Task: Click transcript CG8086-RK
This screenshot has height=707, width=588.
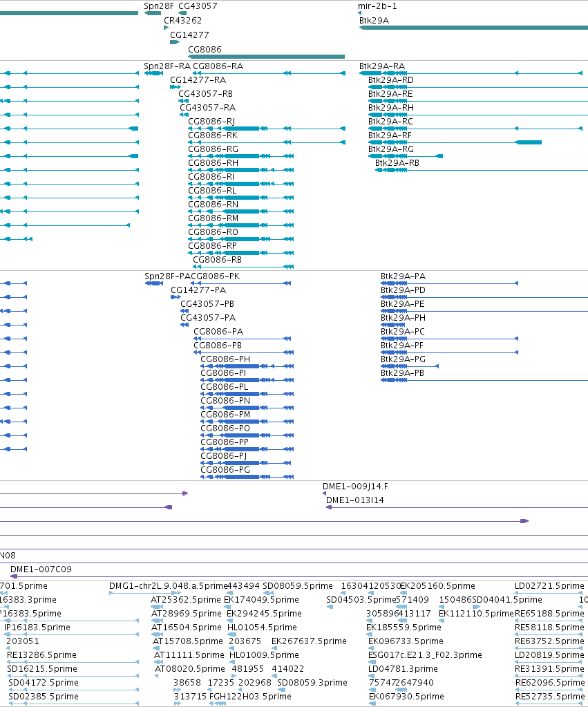Action: [213, 135]
